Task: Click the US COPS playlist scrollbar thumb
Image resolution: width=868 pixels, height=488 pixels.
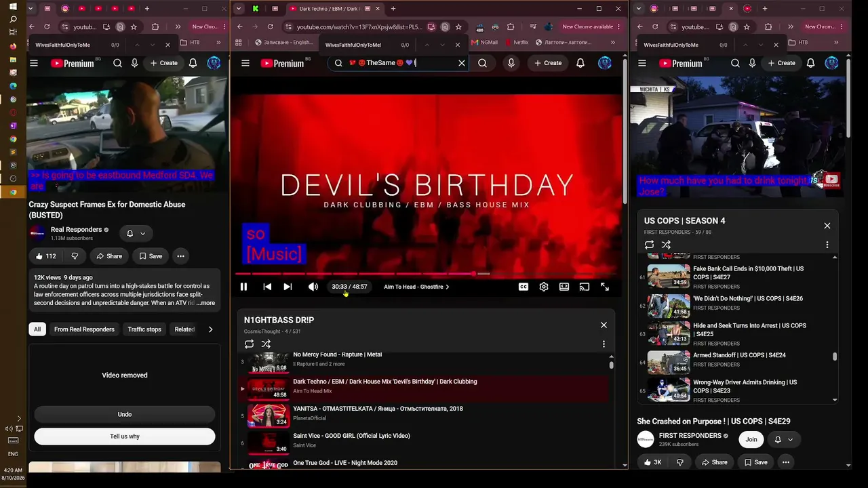Action: coord(835,357)
